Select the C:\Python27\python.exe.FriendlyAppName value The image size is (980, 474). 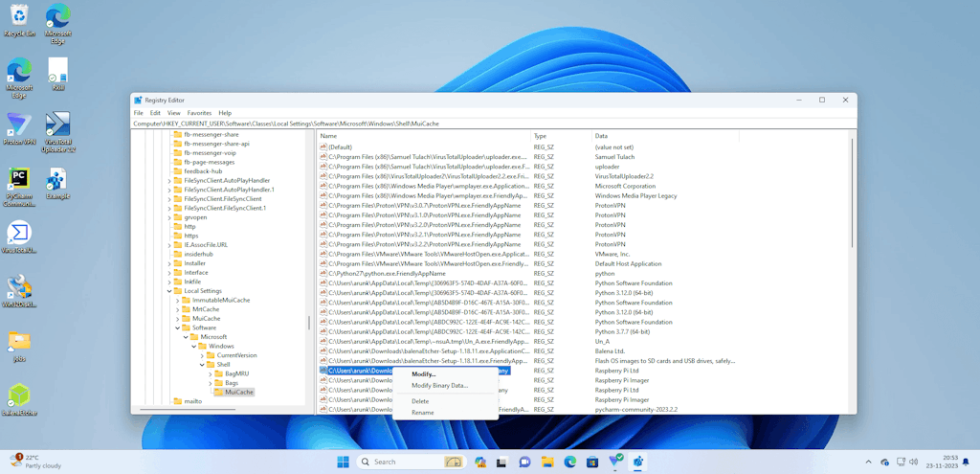tap(387, 273)
